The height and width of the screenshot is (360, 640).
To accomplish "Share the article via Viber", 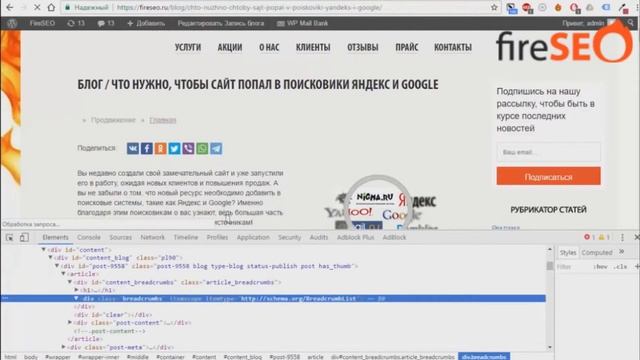I will click(188, 148).
